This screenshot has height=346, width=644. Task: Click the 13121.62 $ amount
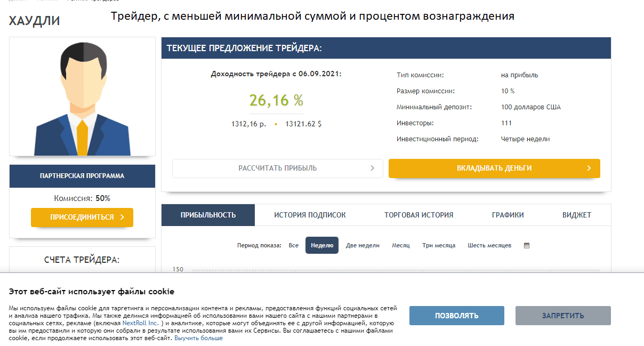(303, 124)
